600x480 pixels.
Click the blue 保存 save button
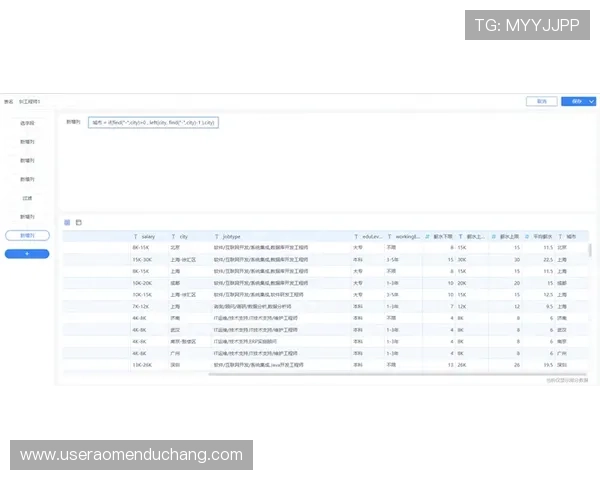pos(574,101)
